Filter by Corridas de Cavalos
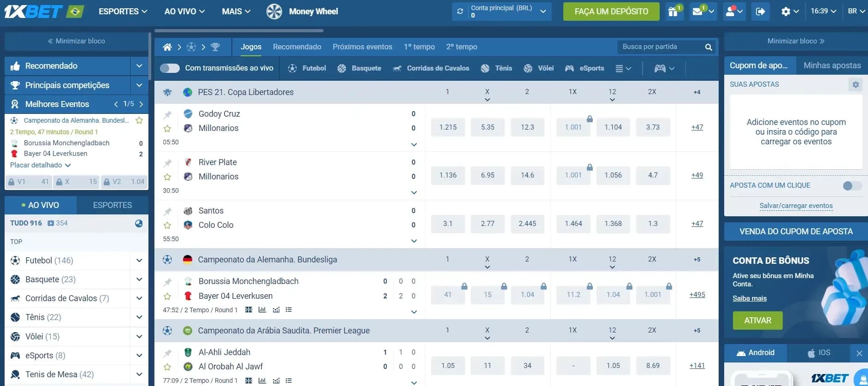This screenshot has height=386, width=868. click(431, 68)
